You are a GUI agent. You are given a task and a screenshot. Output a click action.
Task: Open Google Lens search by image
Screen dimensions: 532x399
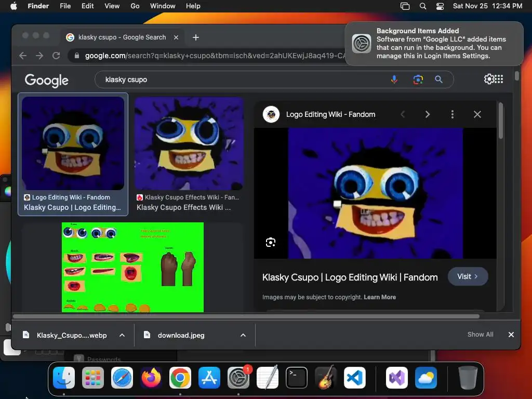(418, 79)
